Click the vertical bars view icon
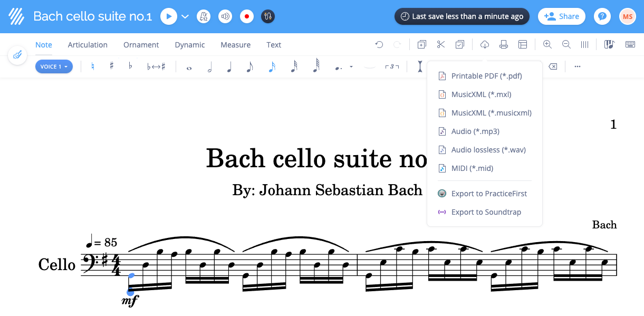The image size is (644, 316). click(585, 45)
